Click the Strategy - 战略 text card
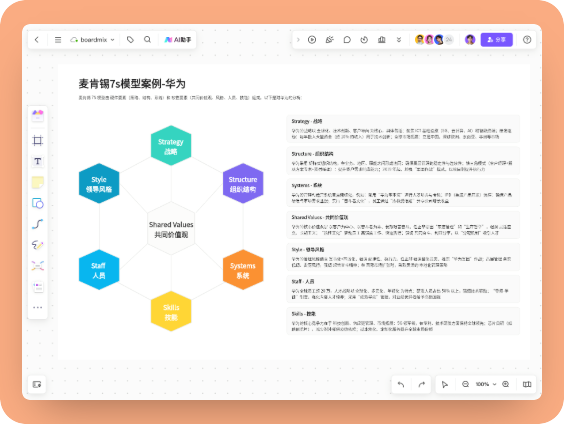565x424 pixels. pos(403,129)
